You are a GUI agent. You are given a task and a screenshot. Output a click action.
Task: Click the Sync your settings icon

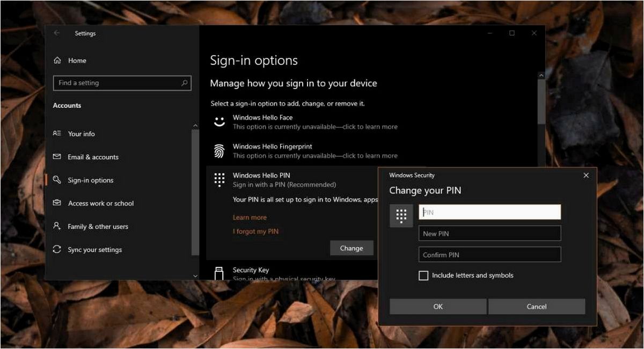pyautogui.click(x=57, y=249)
